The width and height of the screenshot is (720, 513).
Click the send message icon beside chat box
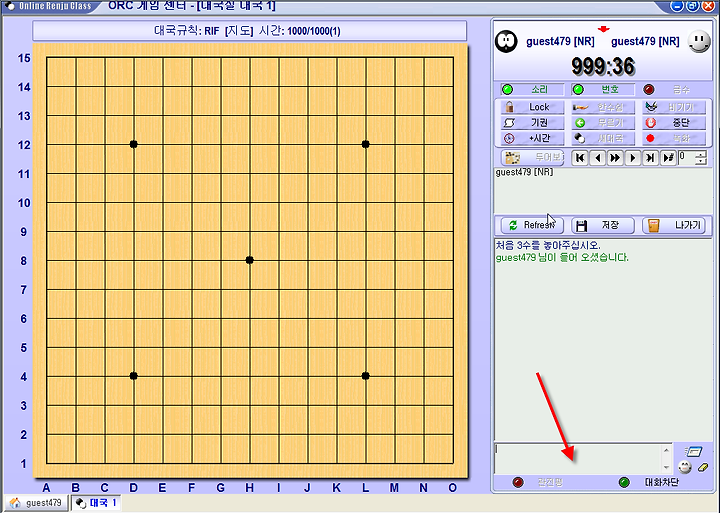tap(693, 451)
